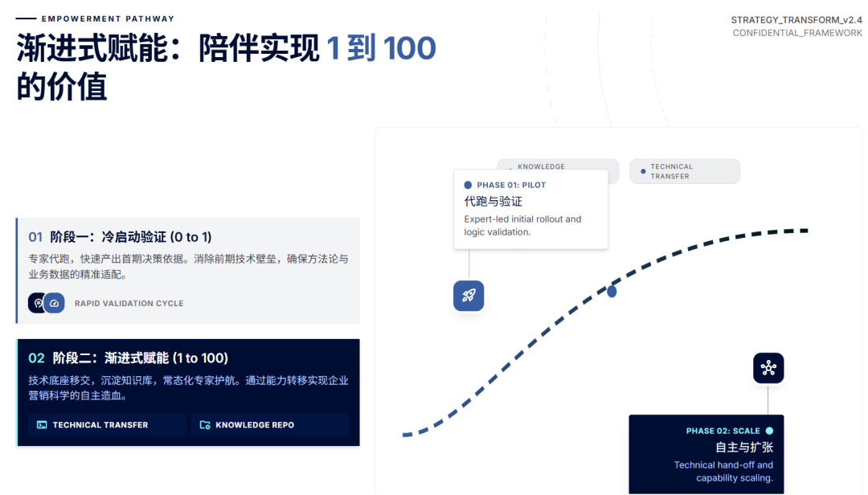Click the paragraph starting 专家代跑
Image resolution: width=868 pixels, height=495 pixels.
(188, 266)
